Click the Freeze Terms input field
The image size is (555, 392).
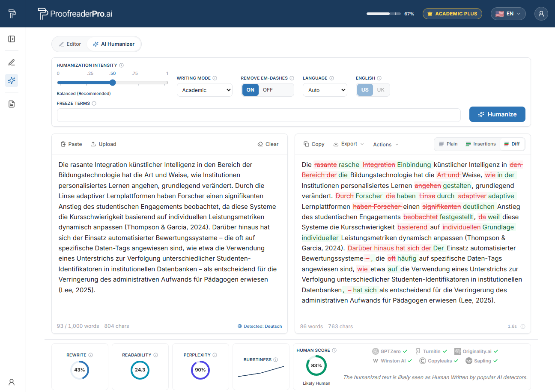[x=259, y=115]
